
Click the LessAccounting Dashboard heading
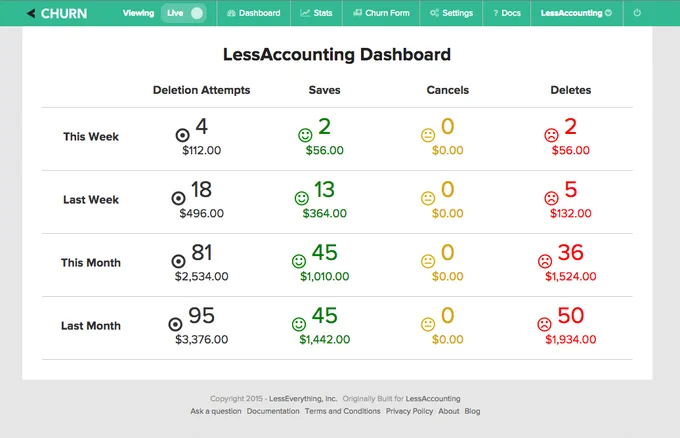[x=337, y=55]
